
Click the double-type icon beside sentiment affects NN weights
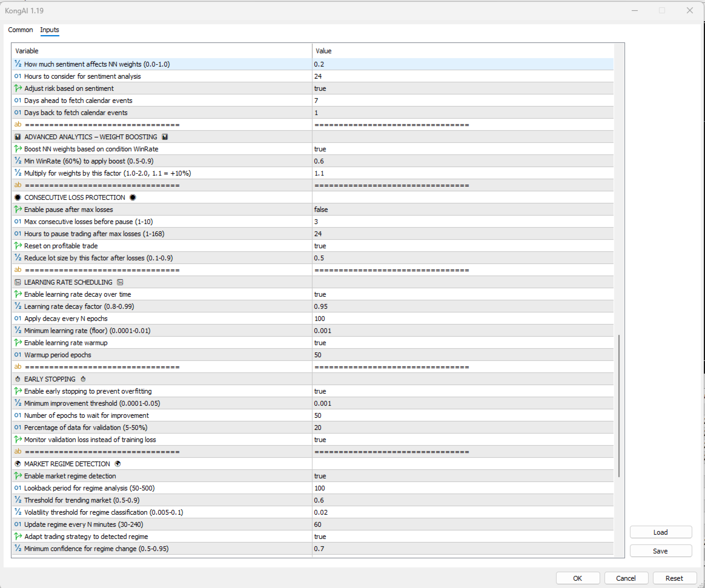coord(18,64)
